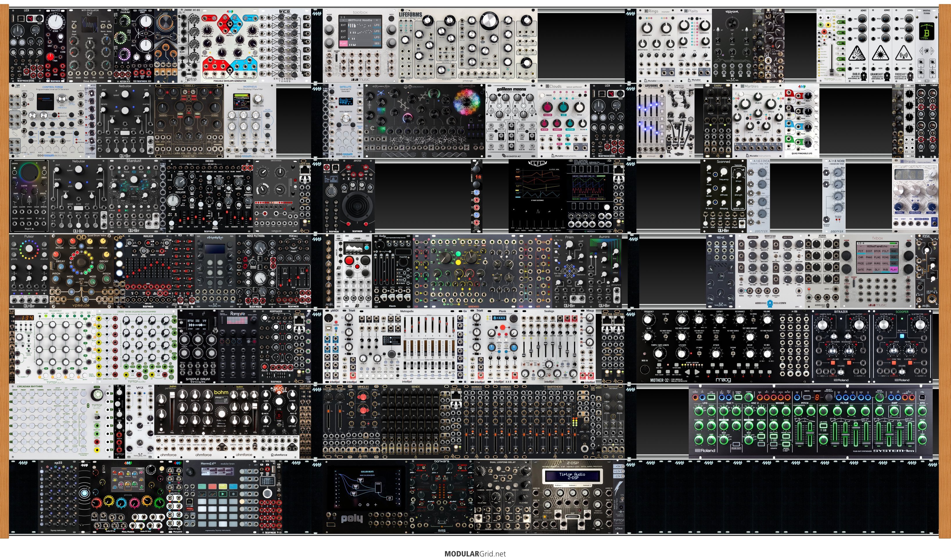
Task: Select the Befaco Muxlicer module
Action: pos(148,271)
